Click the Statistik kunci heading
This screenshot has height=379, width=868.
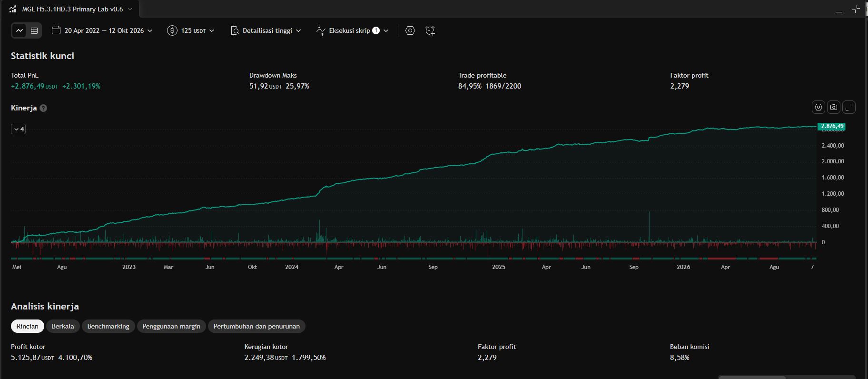tap(43, 56)
